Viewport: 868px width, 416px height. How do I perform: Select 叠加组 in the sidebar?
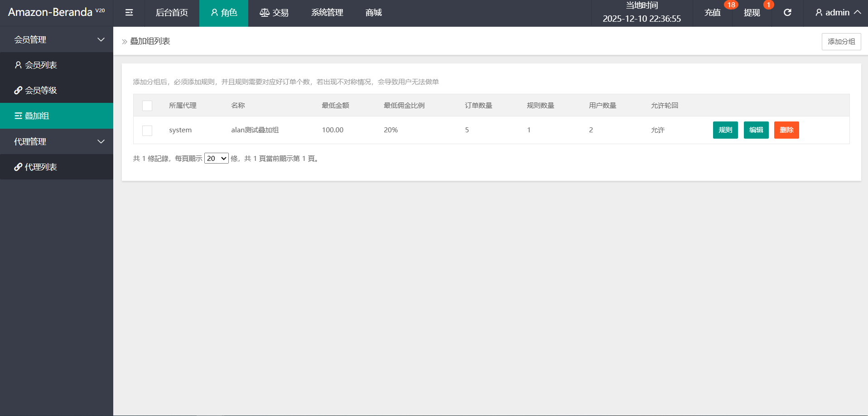click(32, 116)
